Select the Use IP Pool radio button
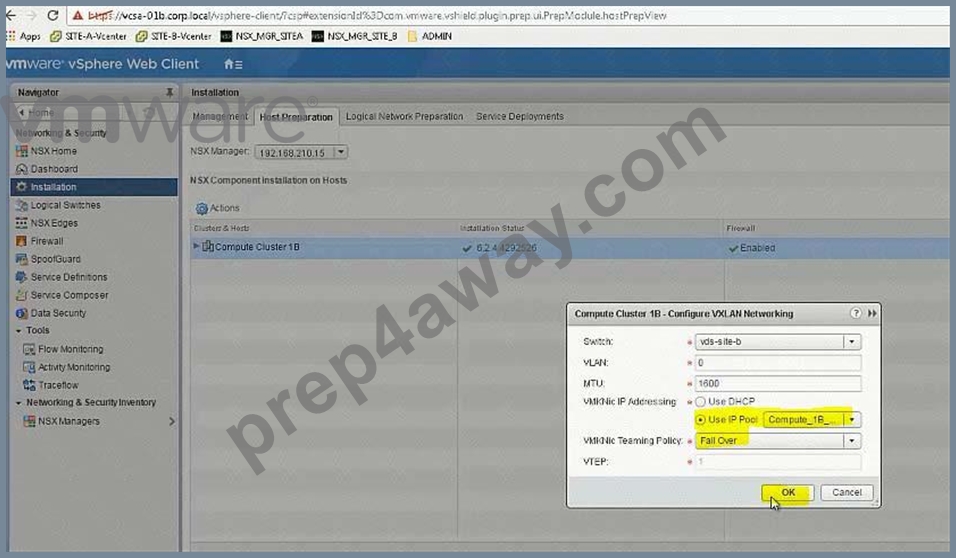Screen dimensions: 956x558 (701, 420)
